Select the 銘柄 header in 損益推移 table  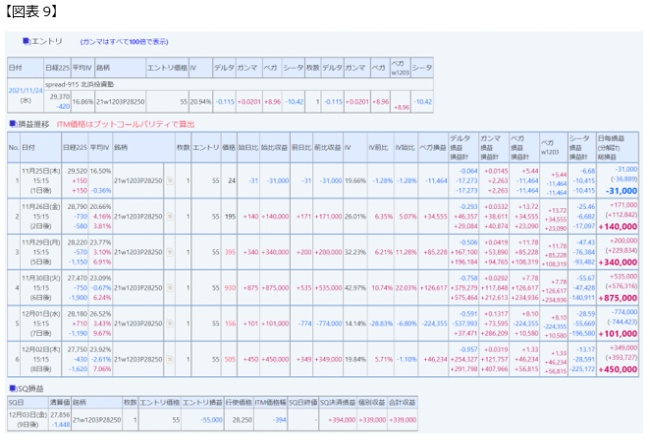click(x=120, y=147)
